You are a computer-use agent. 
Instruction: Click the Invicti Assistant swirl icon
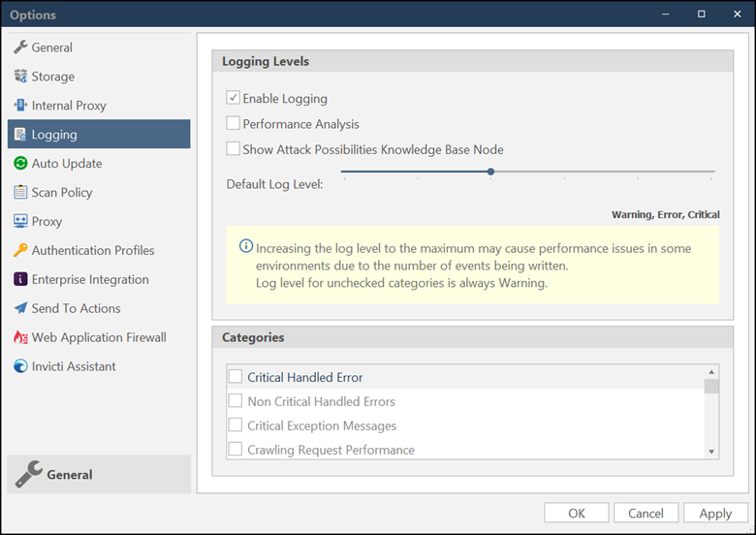[x=20, y=366]
